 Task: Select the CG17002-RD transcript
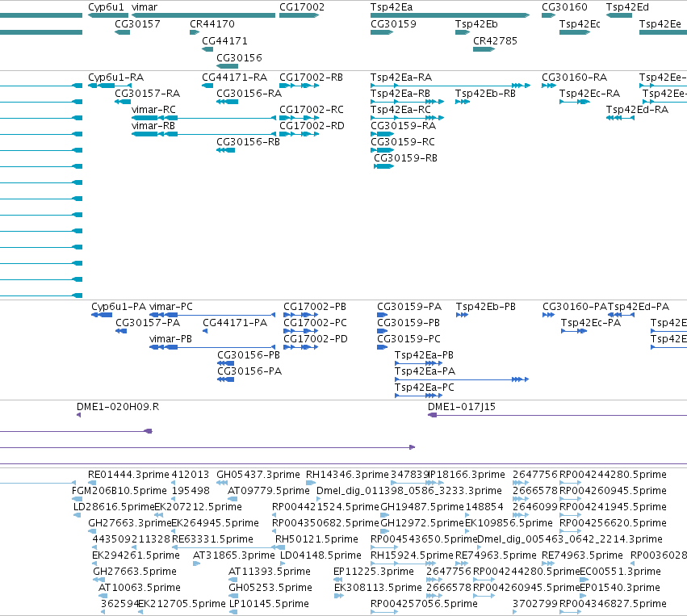click(x=299, y=134)
